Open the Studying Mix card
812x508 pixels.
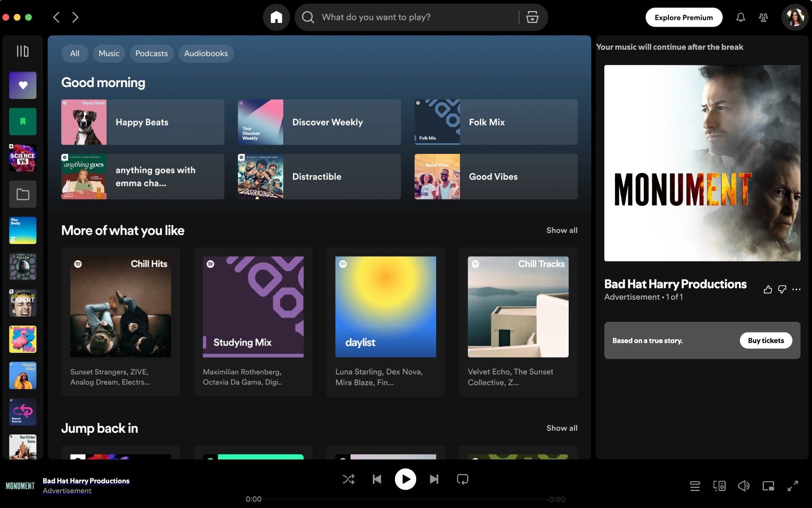click(x=253, y=322)
